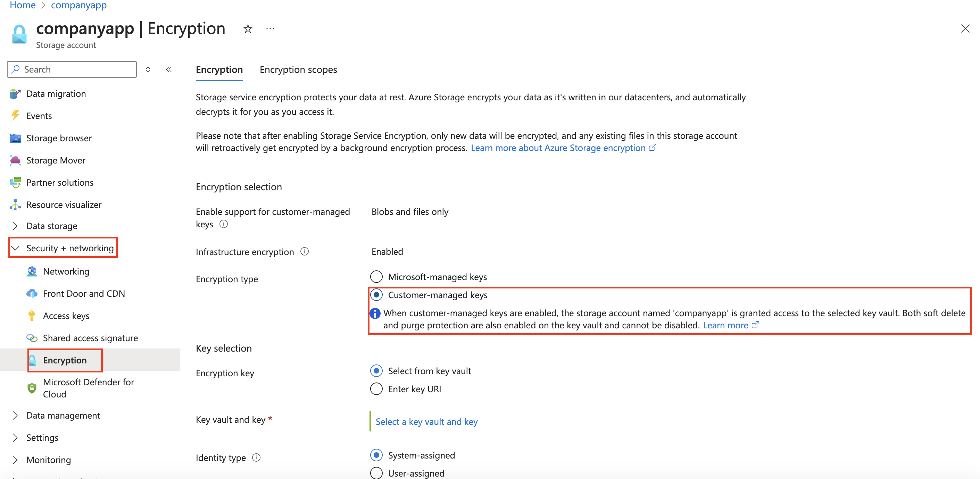Image resolution: width=980 pixels, height=479 pixels.
Task: Click the Microsoft Defender shield icon
Action: [x=32, y=388]
